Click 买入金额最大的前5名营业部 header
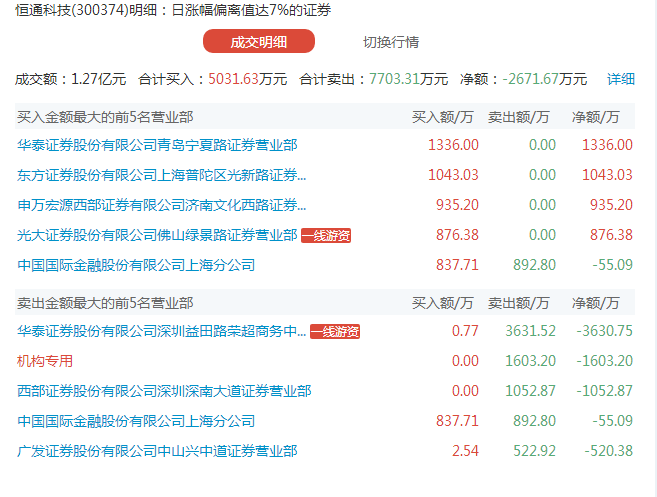657x497 pixels. point(105,117)
